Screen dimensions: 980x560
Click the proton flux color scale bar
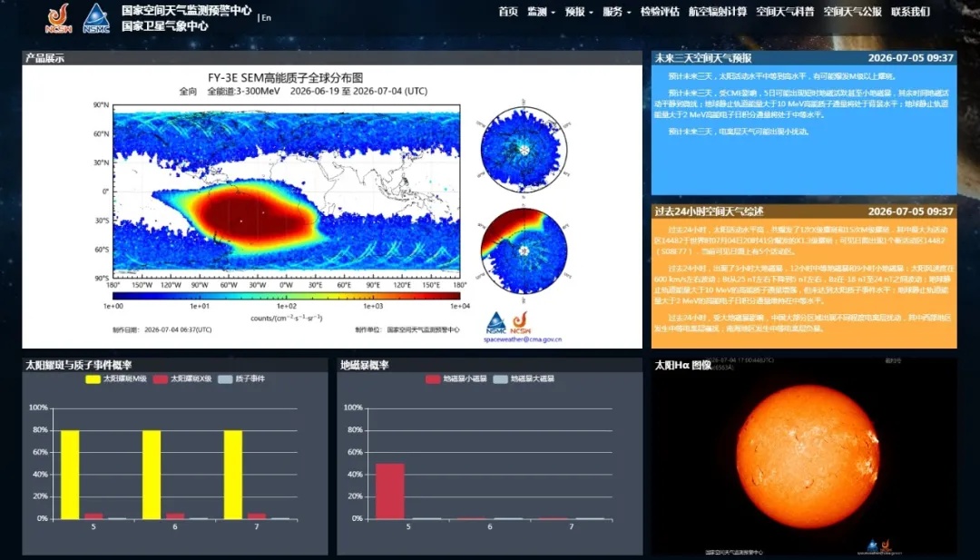pyautogui.click(x=286, y=296)
